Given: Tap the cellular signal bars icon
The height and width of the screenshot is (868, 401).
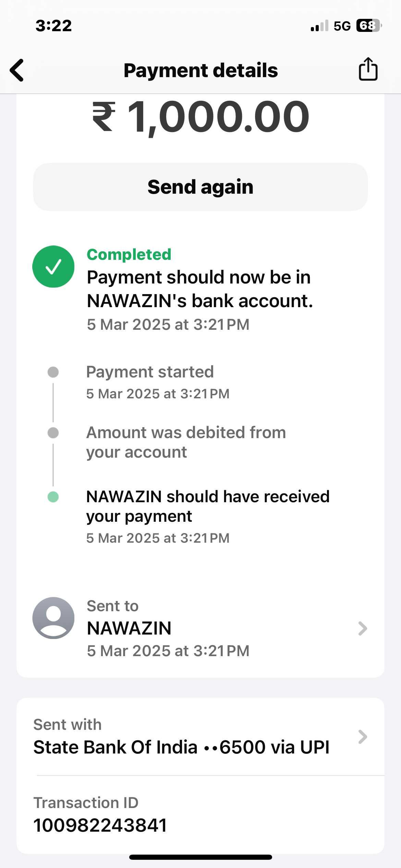Looking at the screenshot, I should 319,26.
